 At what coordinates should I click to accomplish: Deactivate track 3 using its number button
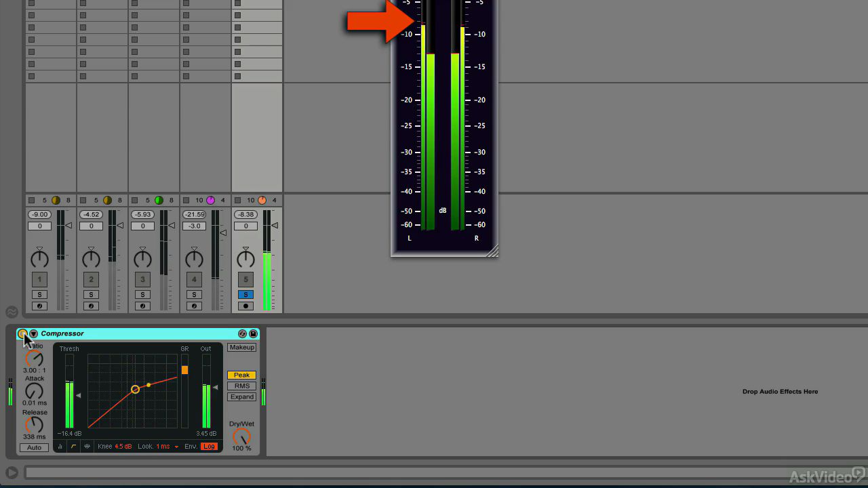(x=142, y=279)
